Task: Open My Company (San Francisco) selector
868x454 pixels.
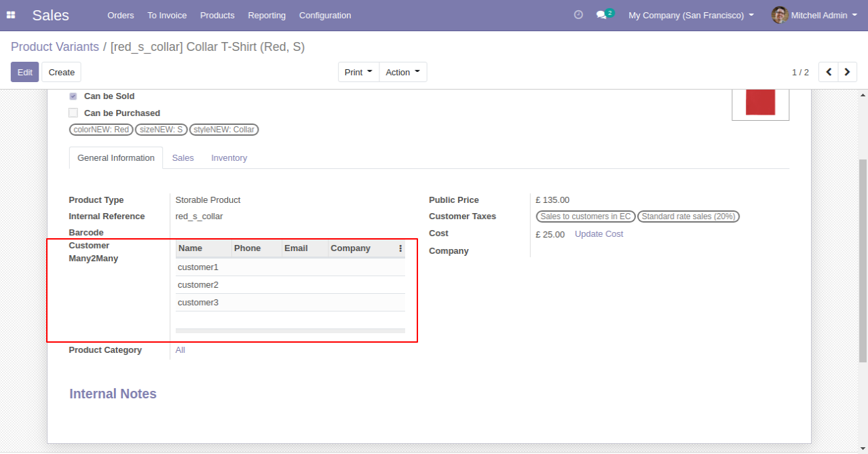Action: pos(691,15)
